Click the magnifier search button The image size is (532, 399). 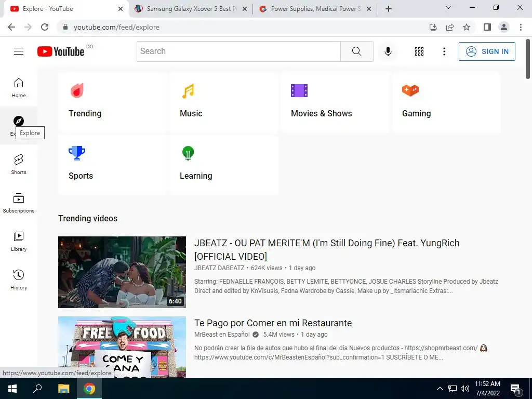click(356, 51)
